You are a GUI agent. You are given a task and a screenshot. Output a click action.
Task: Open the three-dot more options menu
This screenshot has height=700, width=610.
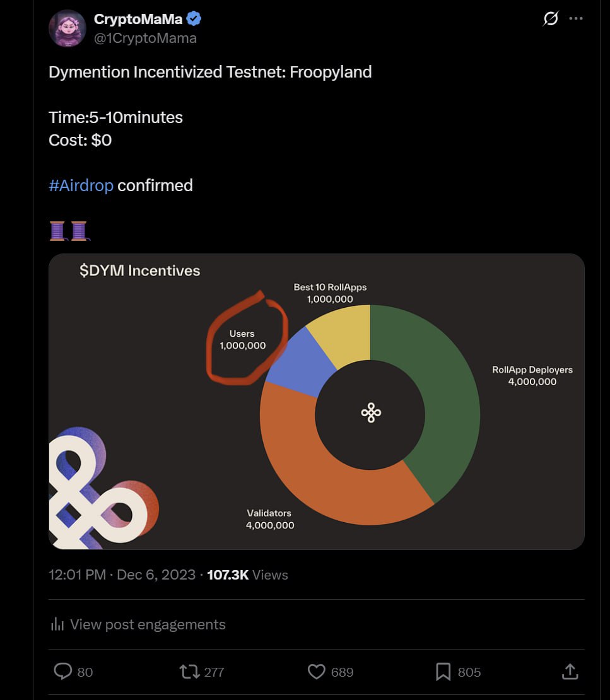(x=576, y=19)
